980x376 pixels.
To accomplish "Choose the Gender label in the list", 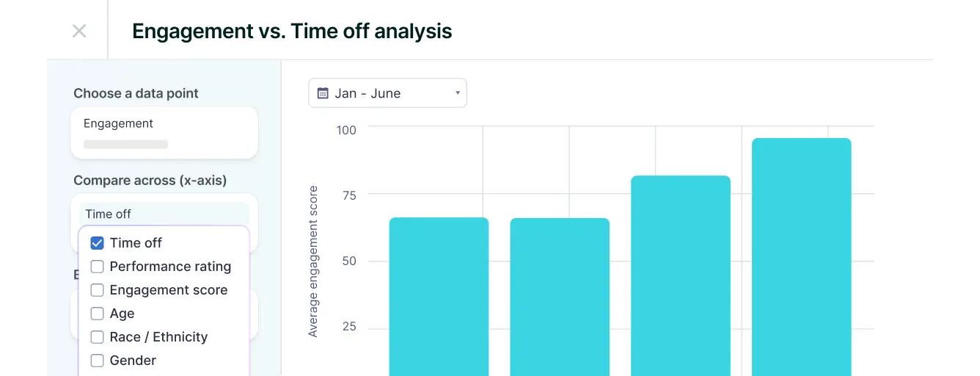I will [x=133, y=361].
